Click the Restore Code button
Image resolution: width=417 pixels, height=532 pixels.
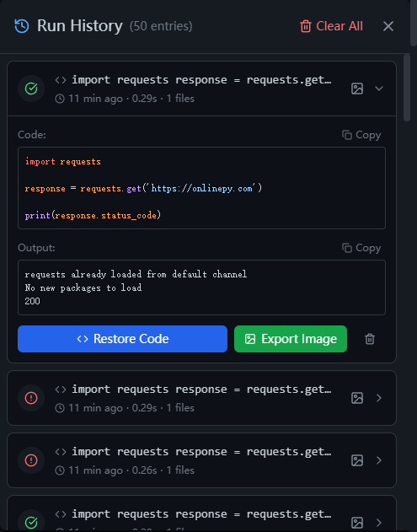(122, 339)
